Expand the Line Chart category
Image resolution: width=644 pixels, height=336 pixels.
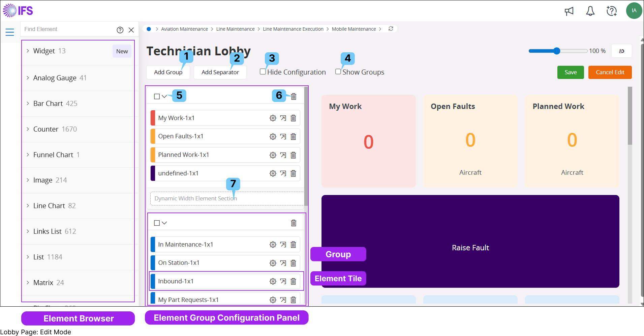click(28, 206)
